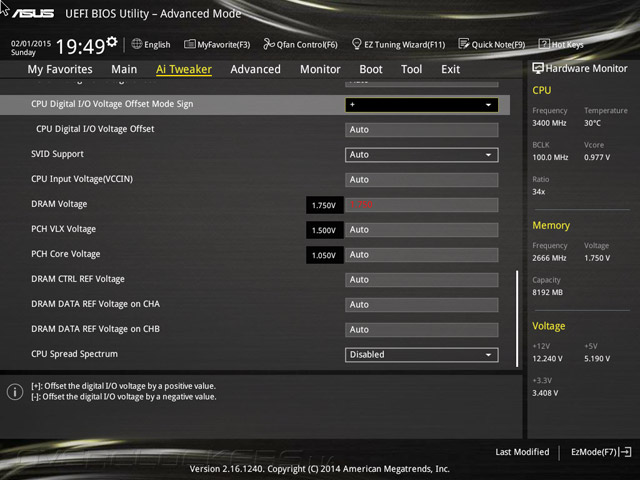Open the MyFavorite(F3) folder icon
Image resolution: width=640 pixels, height=480 pixels.
pos(190,44)
